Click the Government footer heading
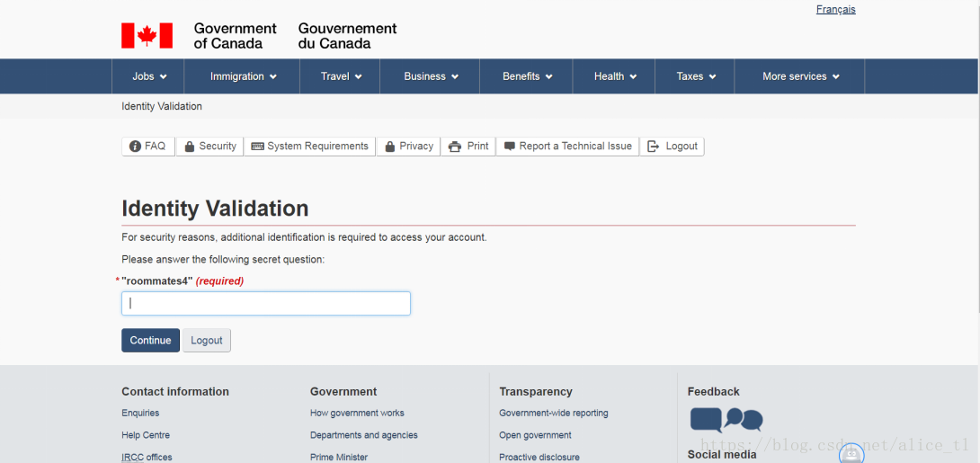980x463 pixels. coord(343,392)
